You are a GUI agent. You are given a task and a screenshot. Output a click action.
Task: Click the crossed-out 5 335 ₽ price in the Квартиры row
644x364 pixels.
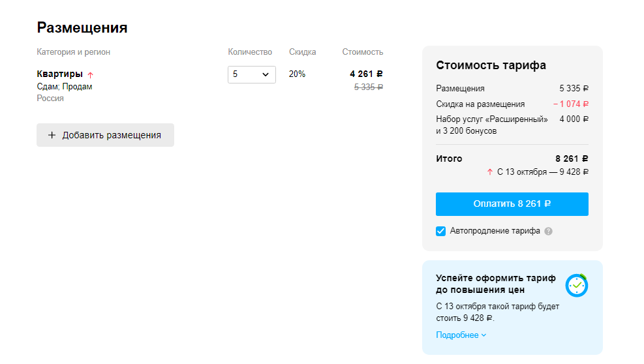click(368, 87)
